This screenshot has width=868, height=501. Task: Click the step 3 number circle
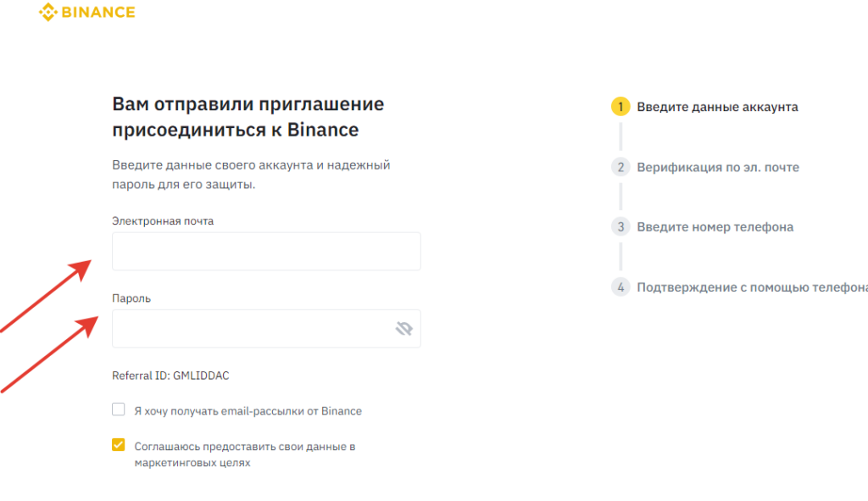pos(620,227)
